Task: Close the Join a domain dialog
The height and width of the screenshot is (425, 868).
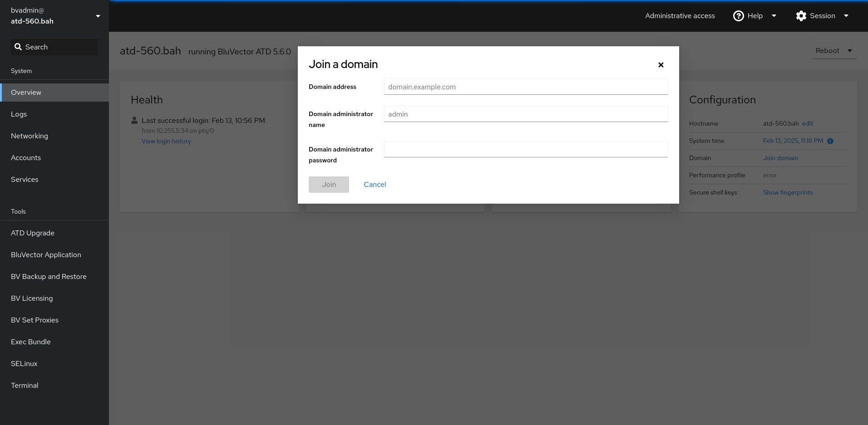Action: tap(661, 65)
